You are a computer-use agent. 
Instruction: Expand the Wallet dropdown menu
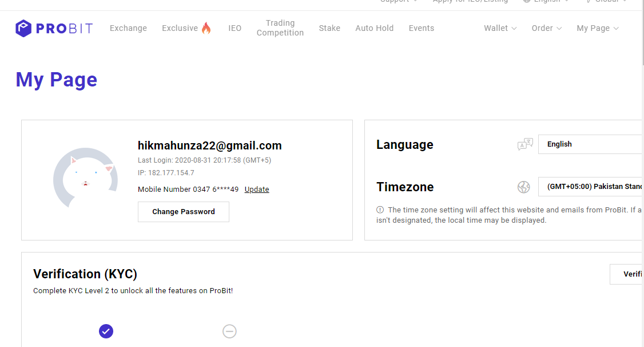(x=500, y=28)
